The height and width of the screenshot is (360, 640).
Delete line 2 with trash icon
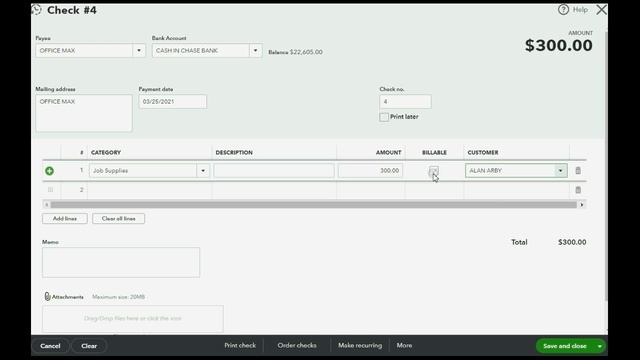[x=578, y=190]
